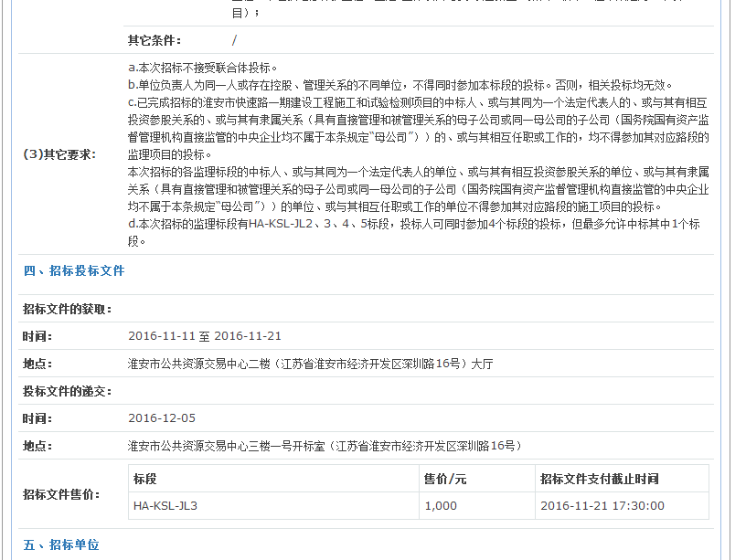Screen dimensions: 746x560
Task: Click the 标段 column header
Action: [x=145, y=479]
